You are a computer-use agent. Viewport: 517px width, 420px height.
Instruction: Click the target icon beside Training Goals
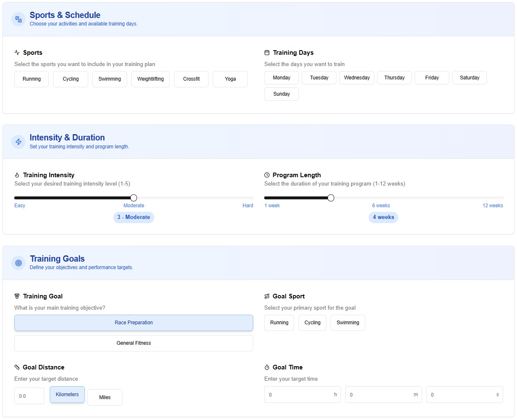tap(18, 263)
